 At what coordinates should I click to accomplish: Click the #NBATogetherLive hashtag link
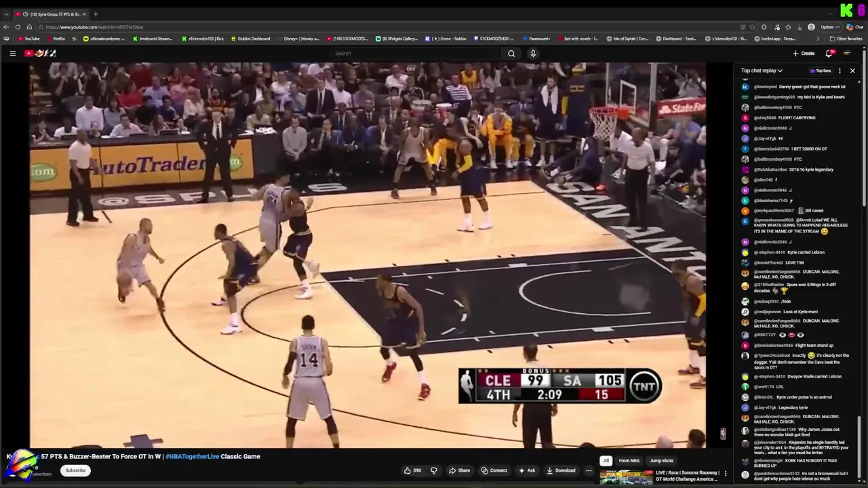(x=192, y=457)
